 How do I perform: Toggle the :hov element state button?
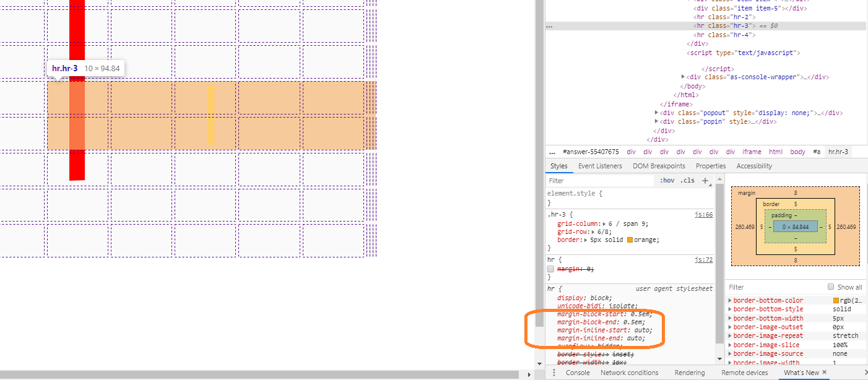[x=667, y=181]
